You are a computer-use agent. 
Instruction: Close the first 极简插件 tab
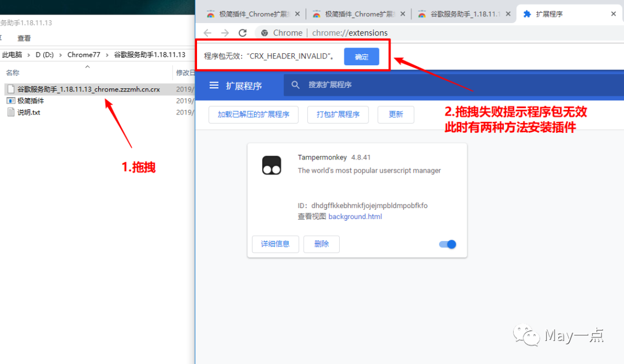point(298,14)
